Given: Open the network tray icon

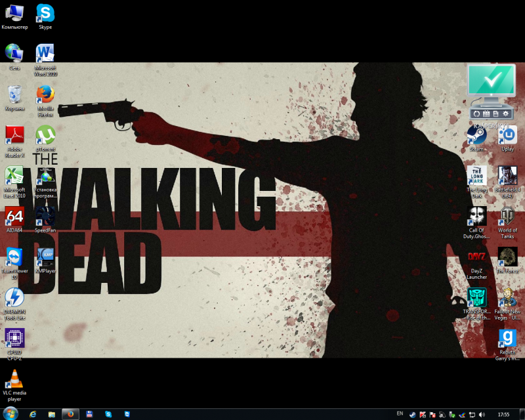Looking at the screenshot, I should click(x=472, y=415).
